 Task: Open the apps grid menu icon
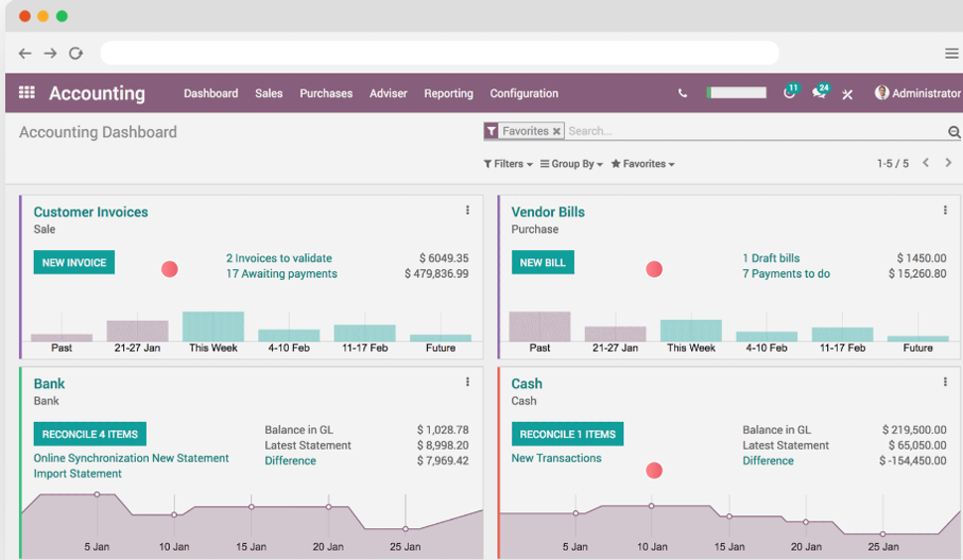(x=27, y=92)
